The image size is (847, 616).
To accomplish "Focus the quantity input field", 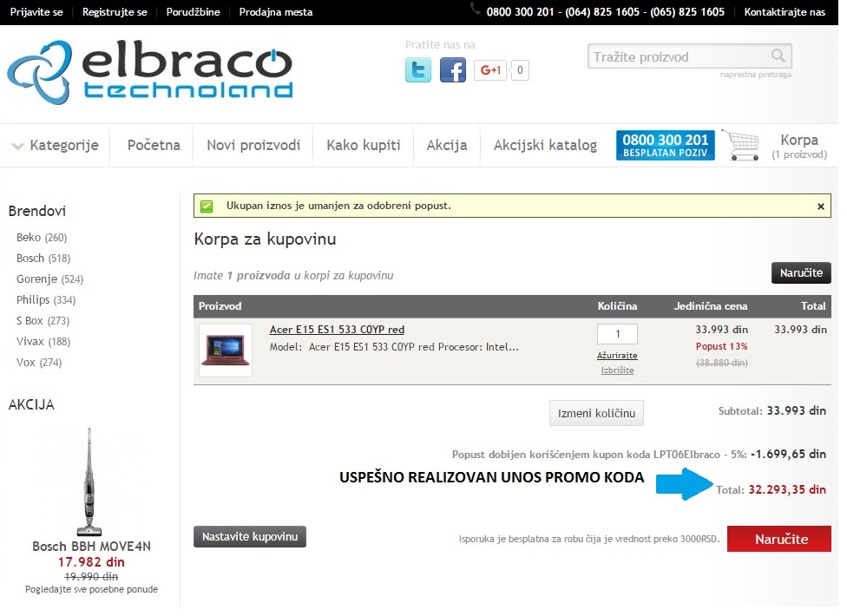I will click(617, 334).
